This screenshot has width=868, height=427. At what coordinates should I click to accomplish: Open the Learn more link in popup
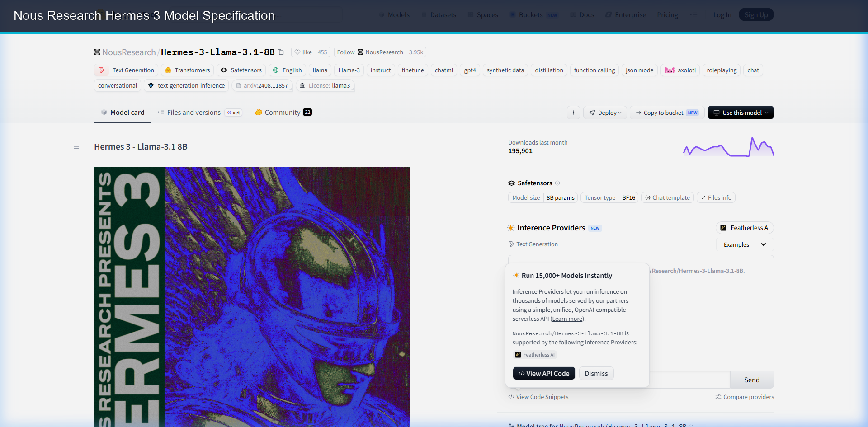click(567, 319)
